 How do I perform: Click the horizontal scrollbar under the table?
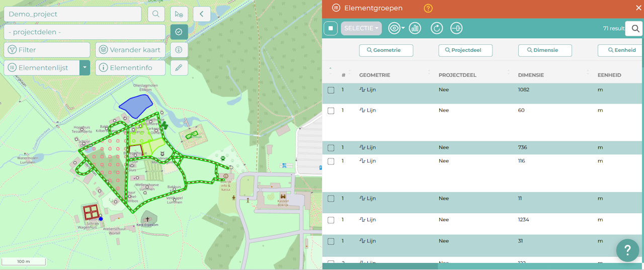[380, 266]
